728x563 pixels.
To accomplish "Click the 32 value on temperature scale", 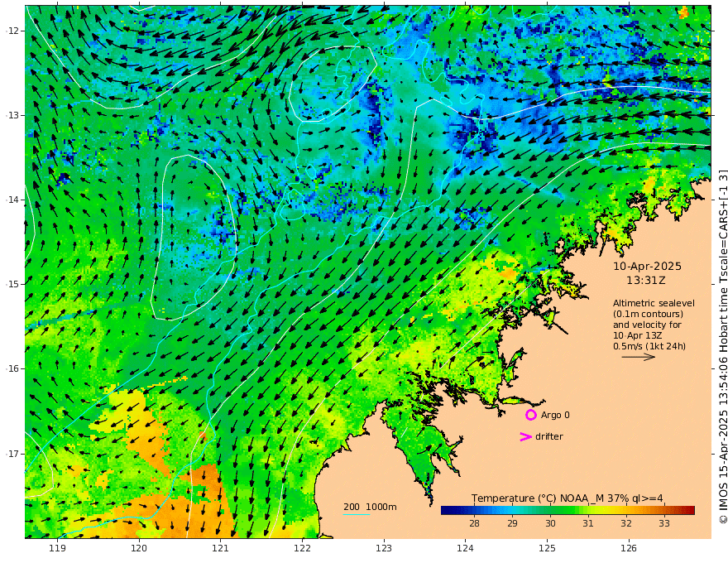I will point(626,523).
